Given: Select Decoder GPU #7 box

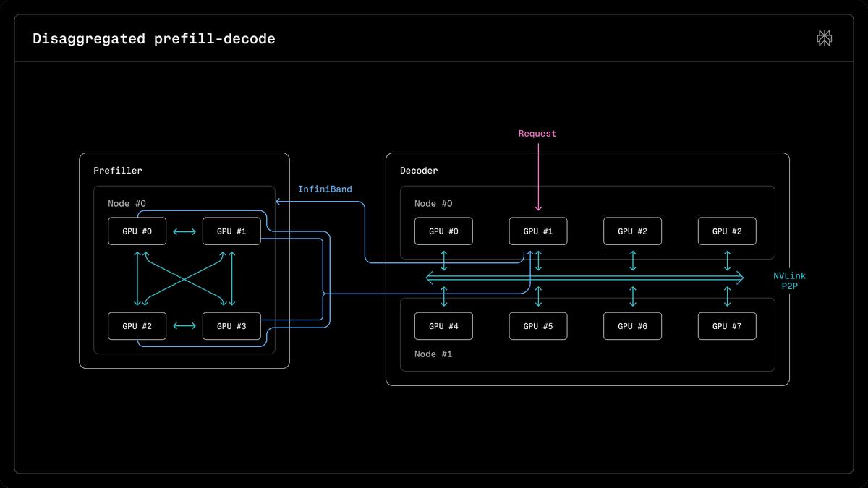Looking at the screenshot, I should (x=727, y=326).
